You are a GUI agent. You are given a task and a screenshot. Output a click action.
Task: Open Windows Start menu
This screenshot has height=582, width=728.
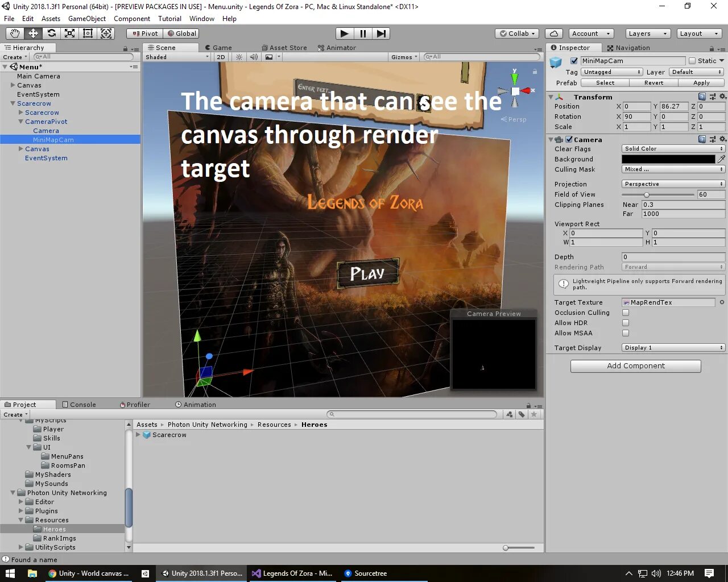(x=10, y=573)
